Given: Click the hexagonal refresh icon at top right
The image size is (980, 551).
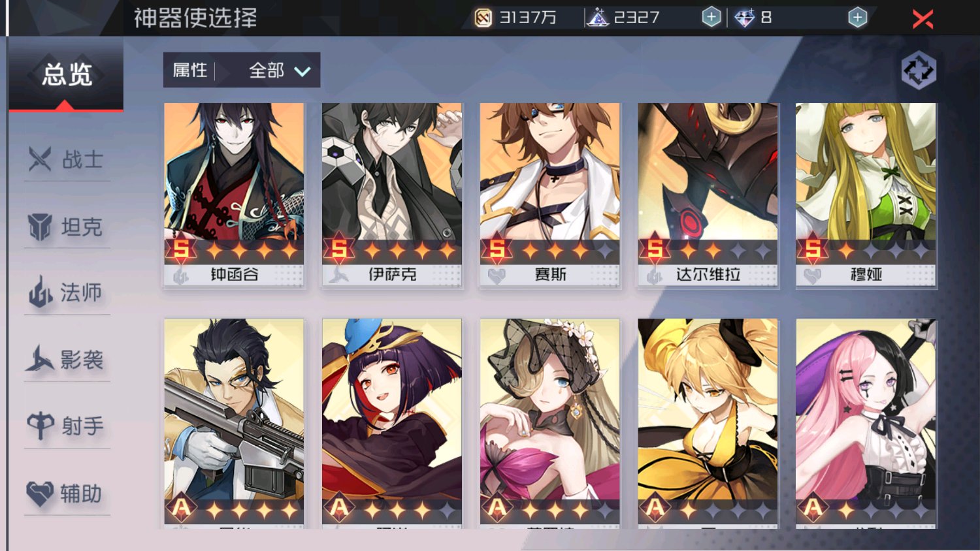Looking at the screenshot, I should pyautogui.click(x=919, y=71).
